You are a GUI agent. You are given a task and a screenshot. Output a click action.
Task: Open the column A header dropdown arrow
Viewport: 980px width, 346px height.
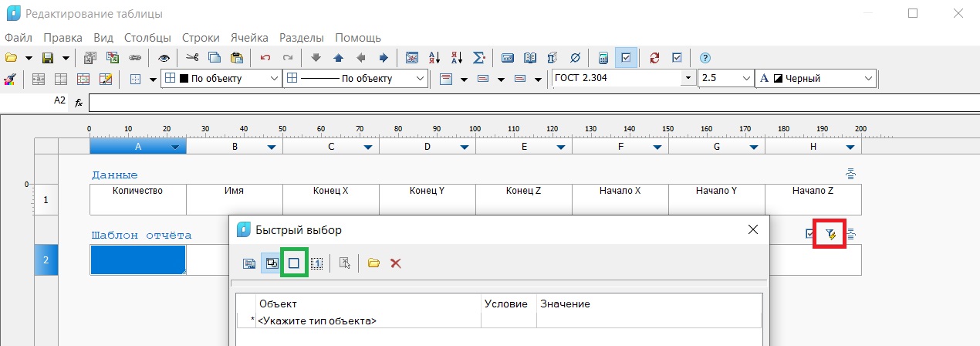tap(176, 147)
